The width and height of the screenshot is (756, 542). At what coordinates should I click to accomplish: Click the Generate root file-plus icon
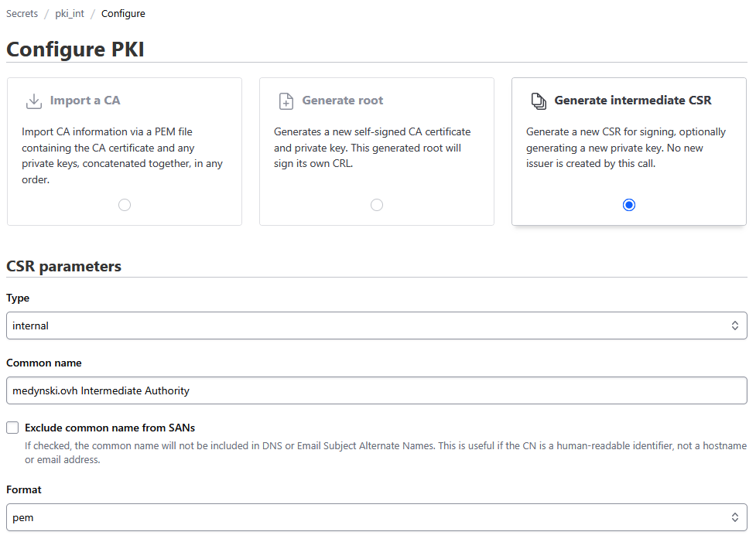pos(286,101)
